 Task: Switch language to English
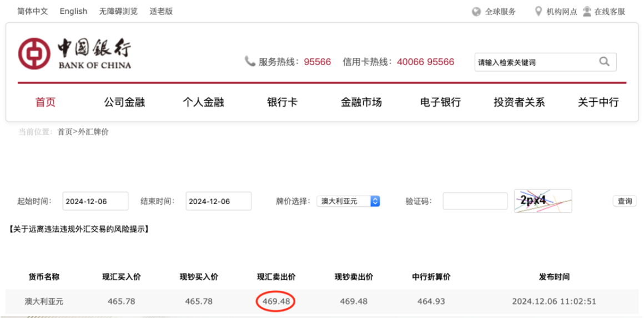73,11
